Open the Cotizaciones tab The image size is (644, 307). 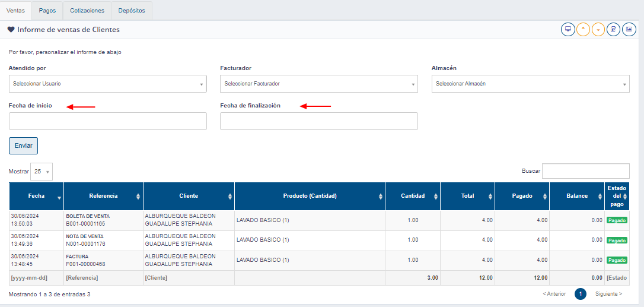(87, 11)
